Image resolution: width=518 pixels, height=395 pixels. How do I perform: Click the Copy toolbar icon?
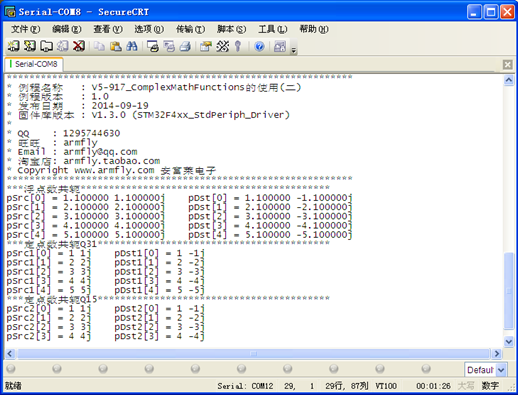tap(99, 46)
